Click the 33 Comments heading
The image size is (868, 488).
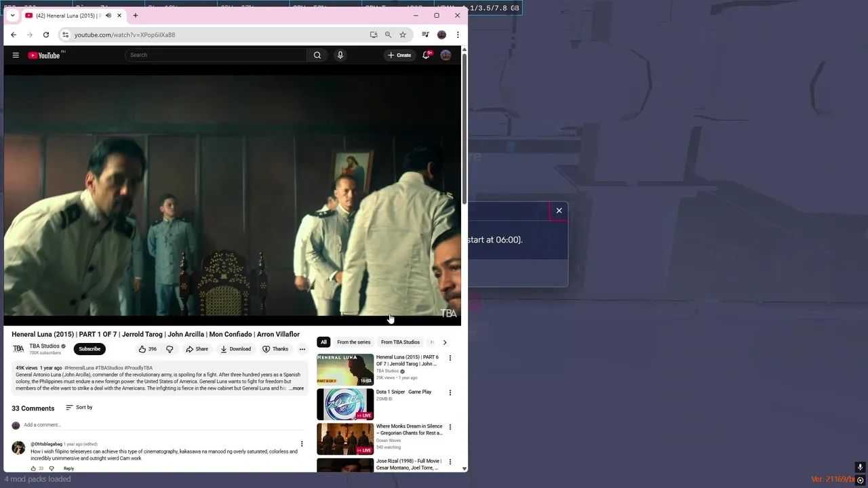coord(33,408)
